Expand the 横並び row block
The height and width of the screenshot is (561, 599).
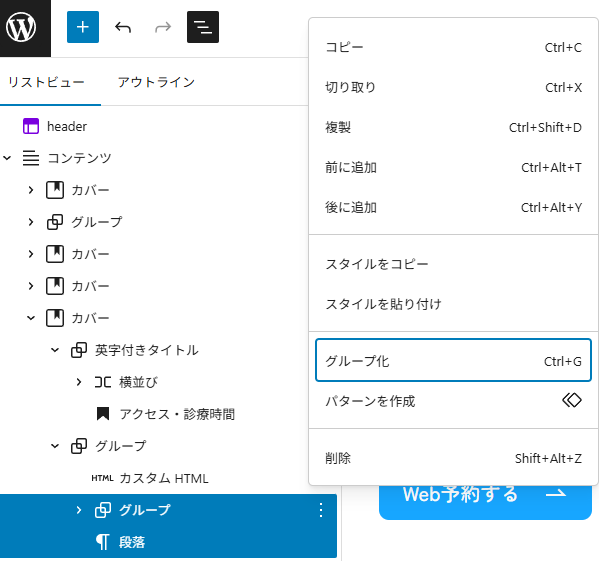pos(79,382)
